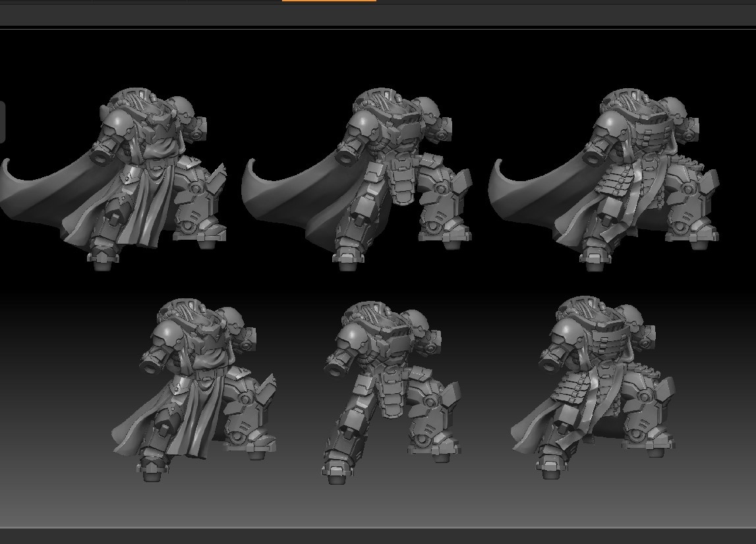Click the dark toolbar strip above the viewport
This screenshot has width=756, height=544.
click(378, 15)
